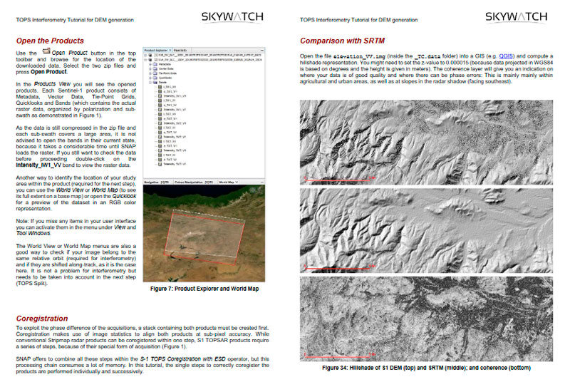The width and height of the screenshot is (570, 392).
Task: Expand the Vector Data folder node
Action: pyautogui.click(x=150, y=68)
